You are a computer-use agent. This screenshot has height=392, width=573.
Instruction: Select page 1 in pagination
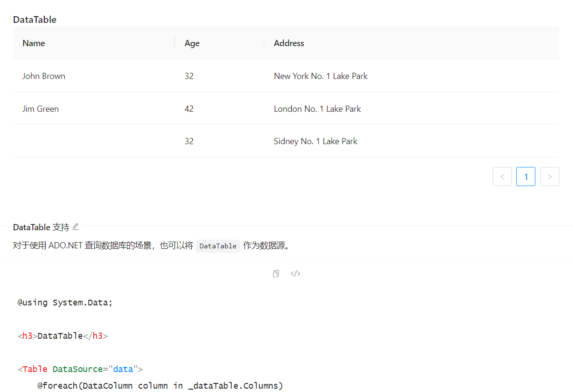(526, 176)
